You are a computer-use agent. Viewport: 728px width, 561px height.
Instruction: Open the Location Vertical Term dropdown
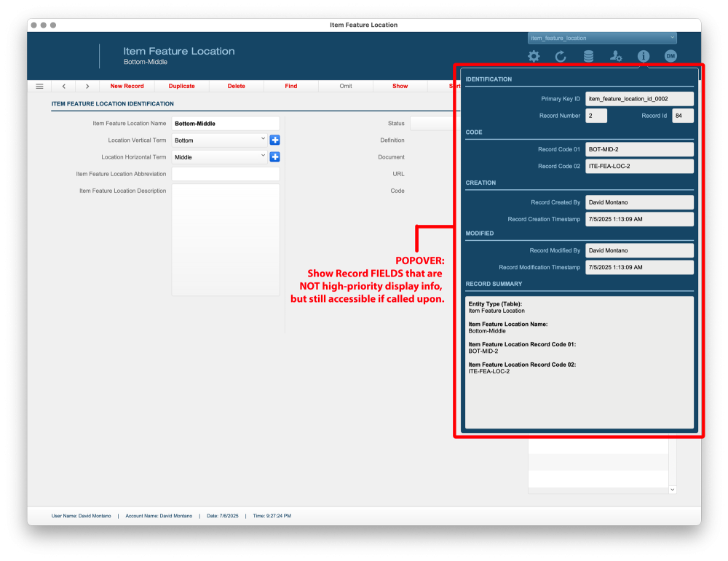click(262, 140)
